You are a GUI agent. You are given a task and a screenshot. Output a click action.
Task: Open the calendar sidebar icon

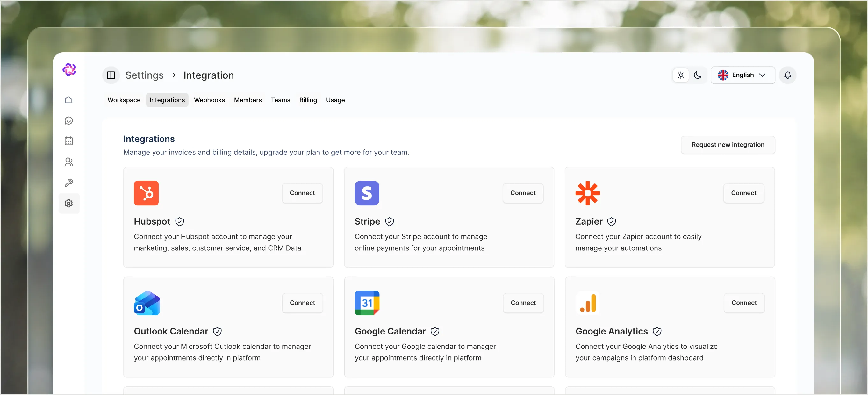[68, 141]
